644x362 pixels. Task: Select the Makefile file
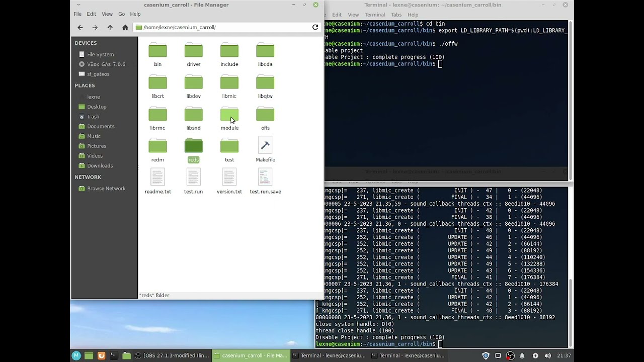[x=265, y=149]
